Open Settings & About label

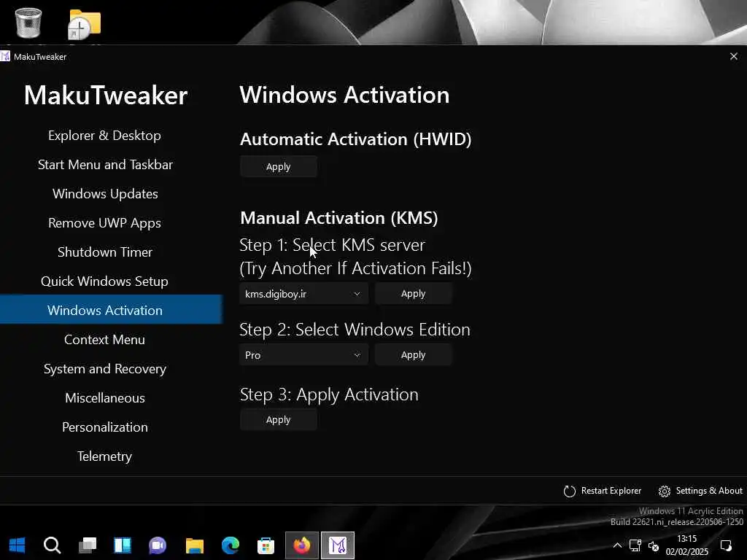pos(709,491)
